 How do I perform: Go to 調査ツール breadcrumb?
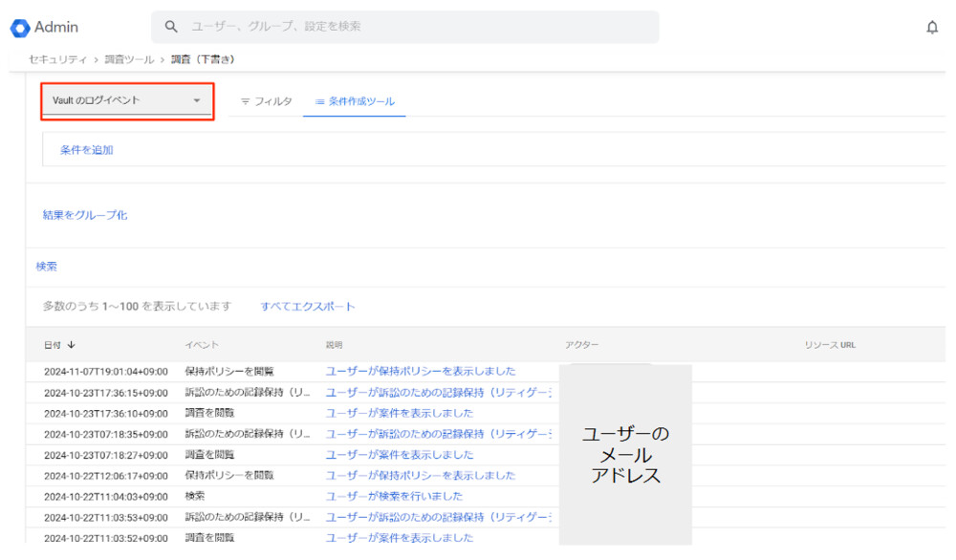point(129,59)
